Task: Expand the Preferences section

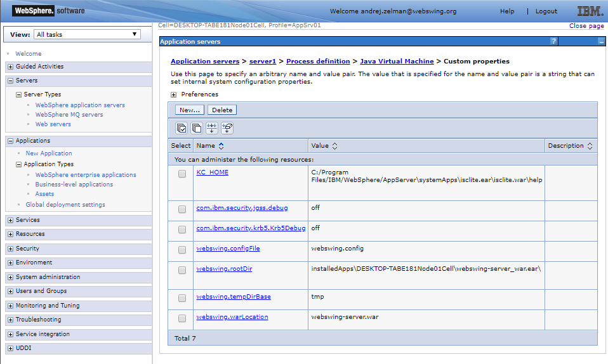Action: [x=174, y=94]
